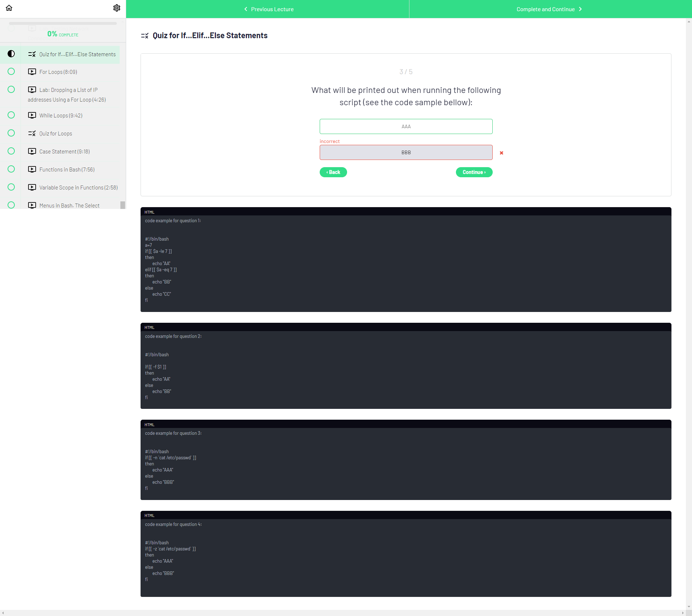
Task: Click the video icon beside For Loops
Action: 32,72
